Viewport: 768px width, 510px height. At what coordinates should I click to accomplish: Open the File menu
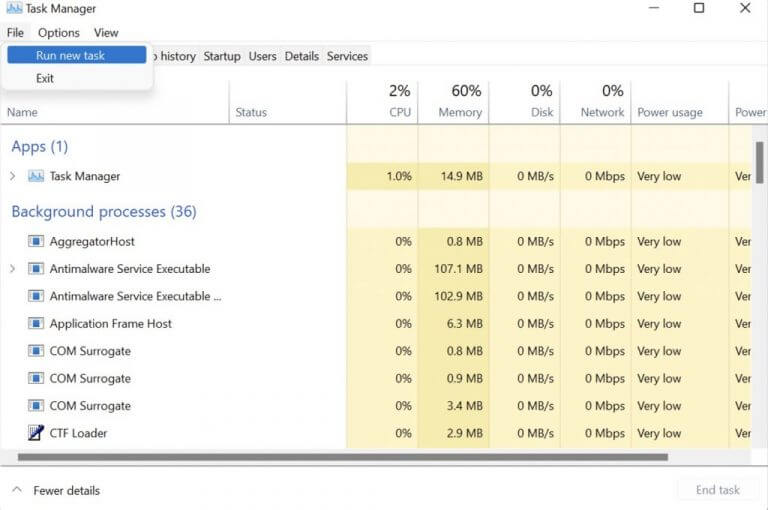(x=15, y=33)
